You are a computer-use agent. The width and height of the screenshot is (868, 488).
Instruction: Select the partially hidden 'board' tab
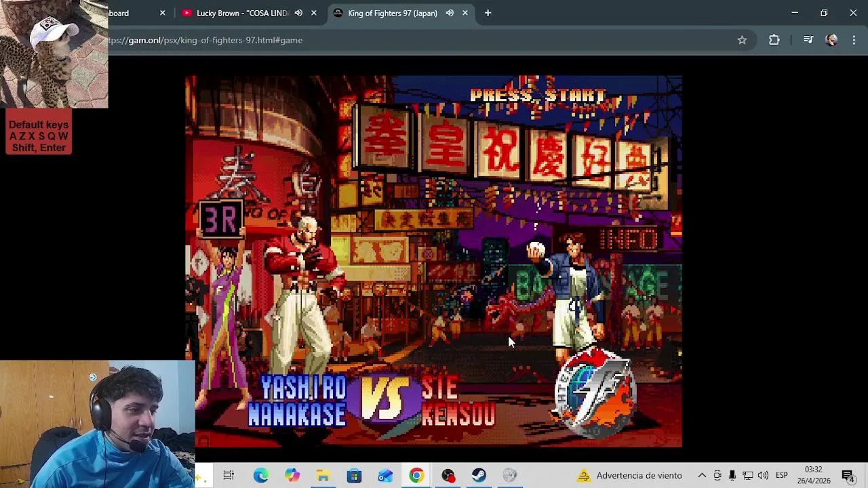click(119, 13)
